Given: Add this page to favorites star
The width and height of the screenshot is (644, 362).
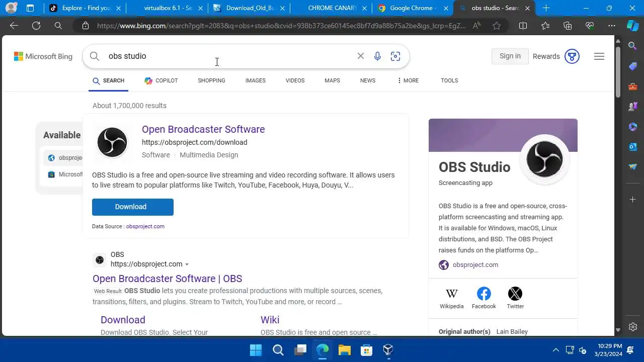Looking at the screenshot, I should pos(497,26).
